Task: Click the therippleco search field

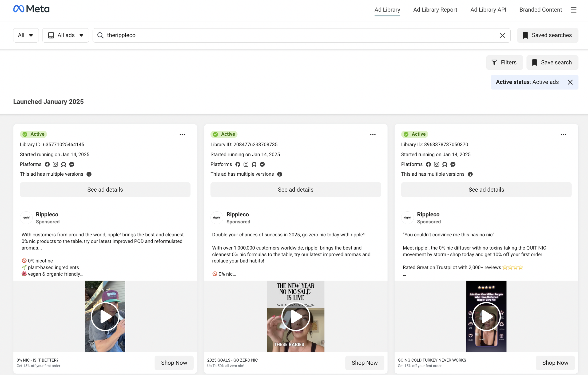Action: [x=302, y=36]
